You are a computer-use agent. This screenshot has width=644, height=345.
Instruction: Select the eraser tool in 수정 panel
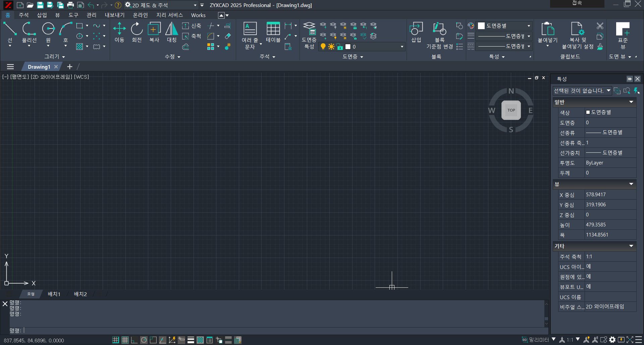228,36
